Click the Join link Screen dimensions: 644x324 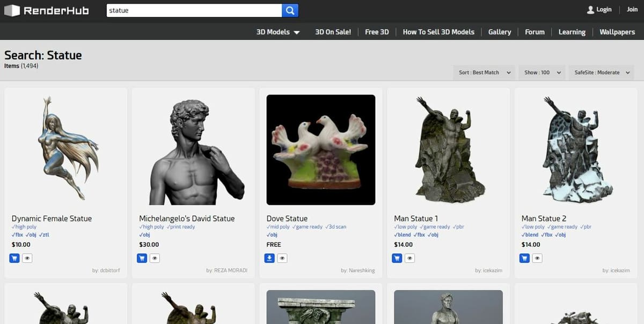[x=632, y=10]
